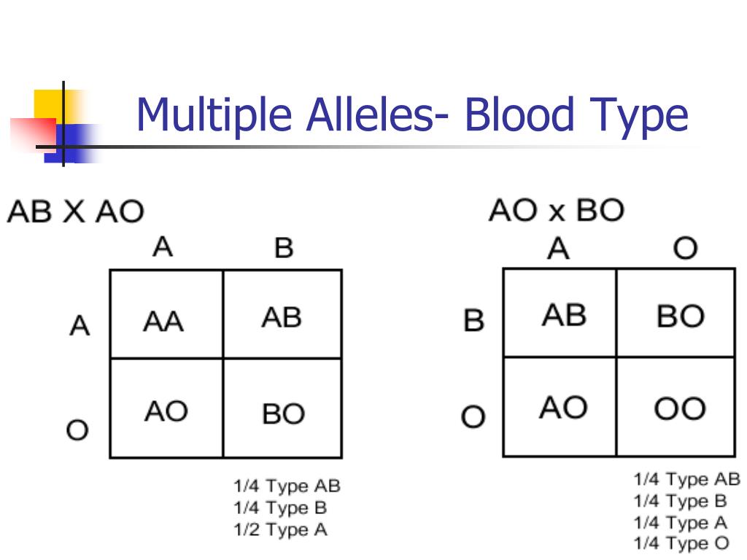Image resolution: width=747 pixels, height=560 pixels.
Task: Select the OO cell in the right Punnett square
Action: point(676,407)
